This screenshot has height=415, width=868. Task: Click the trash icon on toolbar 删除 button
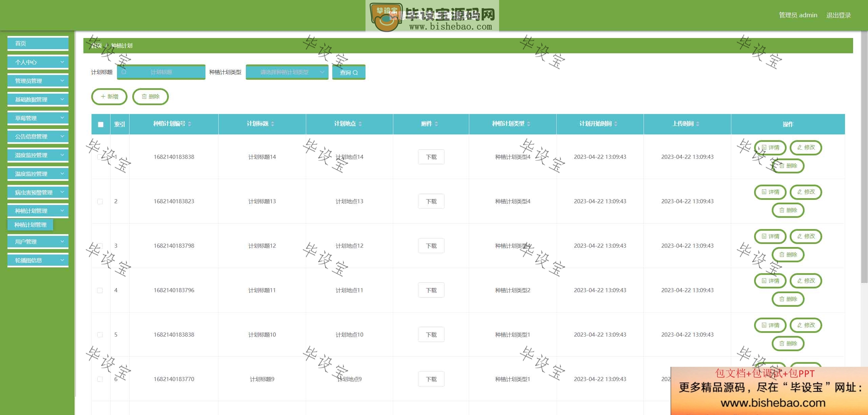point(144,96)
